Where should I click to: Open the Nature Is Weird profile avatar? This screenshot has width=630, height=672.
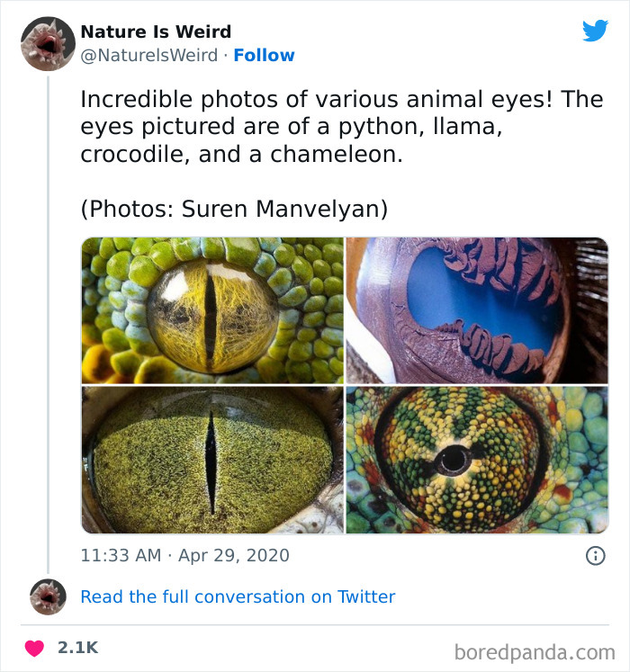coord(48,43)
